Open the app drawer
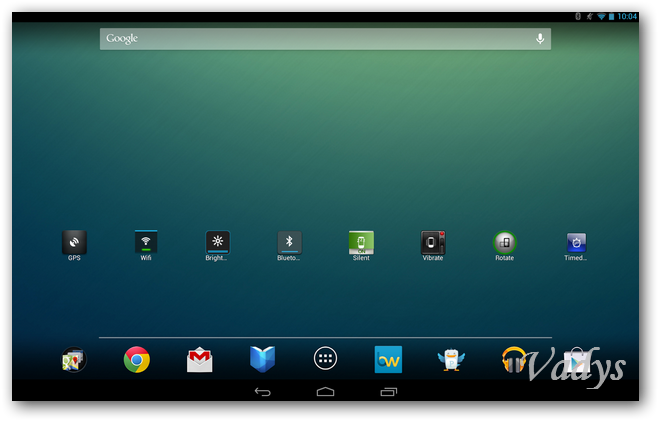The height and width of the screenshot is (421, 659). (325, 360)
